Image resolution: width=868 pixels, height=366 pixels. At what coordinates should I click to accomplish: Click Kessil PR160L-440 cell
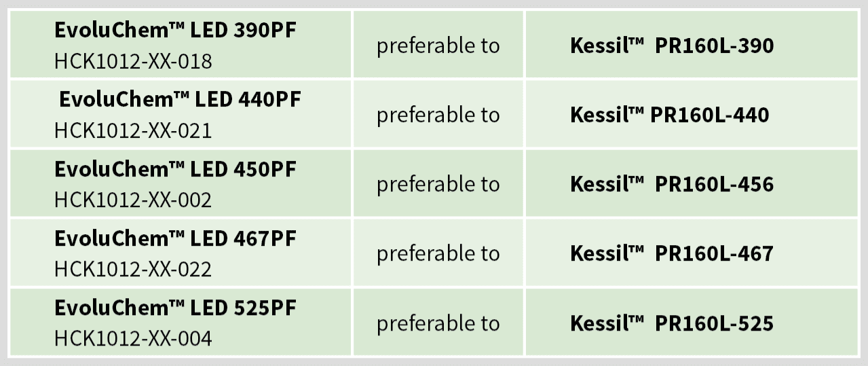[691, 113]
